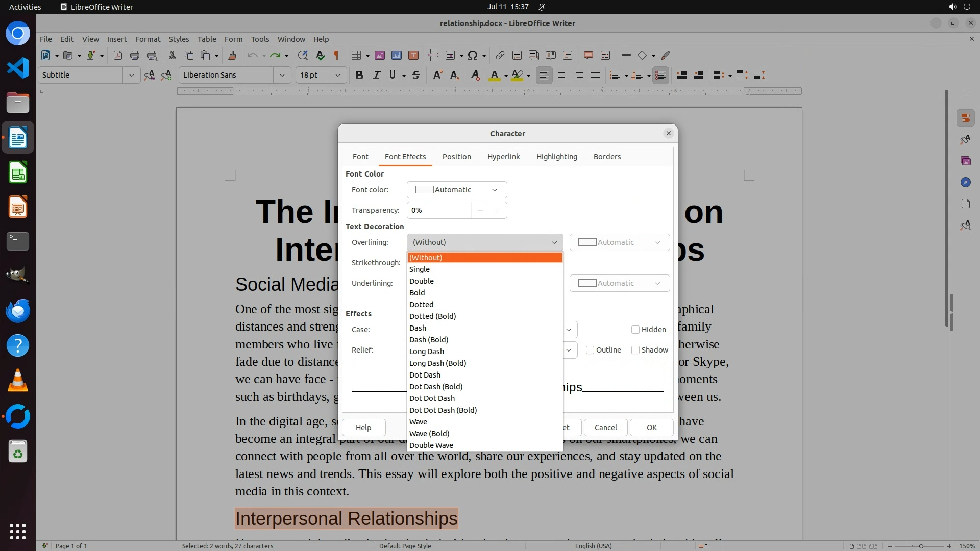
Task: Choose Dotted (Bold) overlining option
Action: (x=433, y=316)
